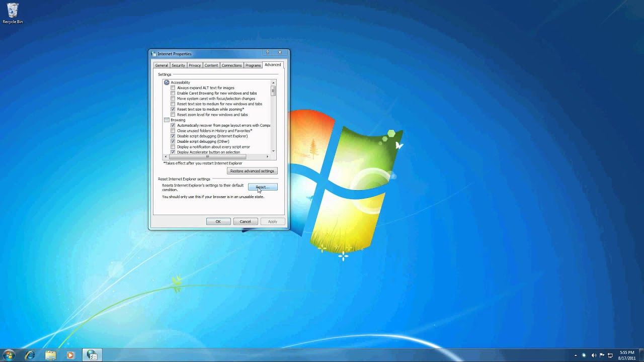Check Close unused folders in History
Screen dimensions: 644x362
173,131
